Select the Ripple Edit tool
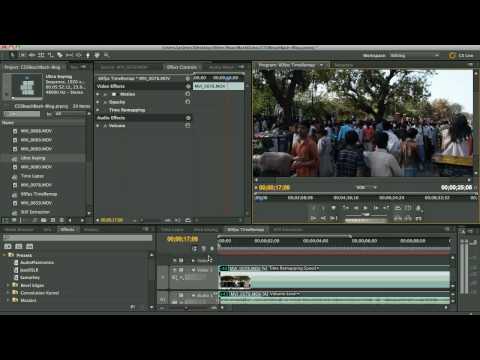This screenshot has height=360, width=480. point(32,55)
